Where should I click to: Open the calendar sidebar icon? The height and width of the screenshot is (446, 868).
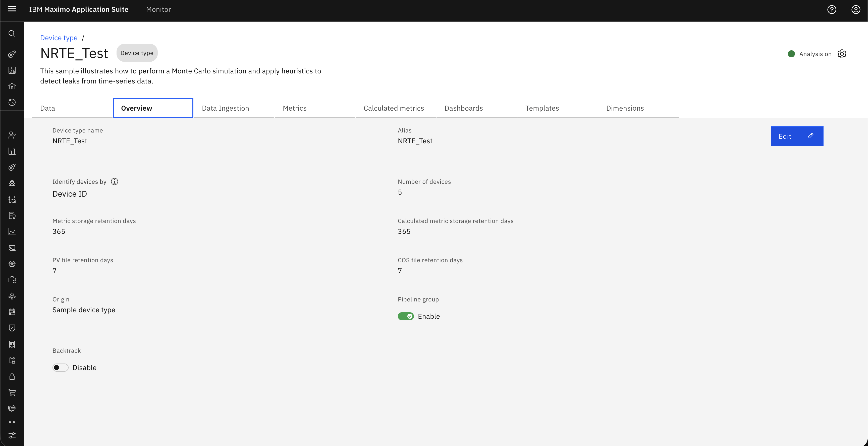point(12,312)
